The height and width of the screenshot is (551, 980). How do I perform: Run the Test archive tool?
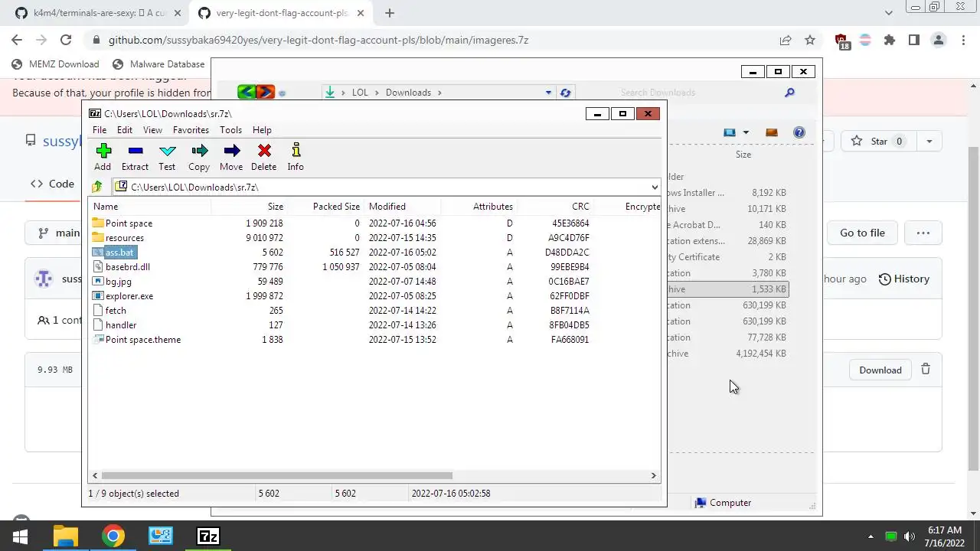click(167, 157)
